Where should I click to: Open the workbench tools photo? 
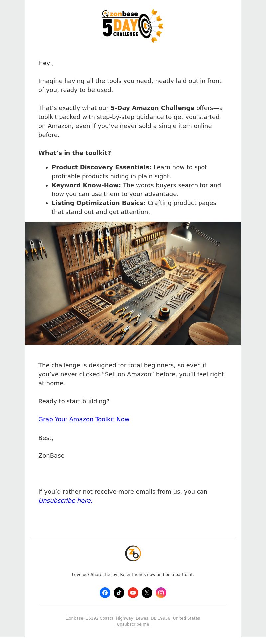click(133, 283)
